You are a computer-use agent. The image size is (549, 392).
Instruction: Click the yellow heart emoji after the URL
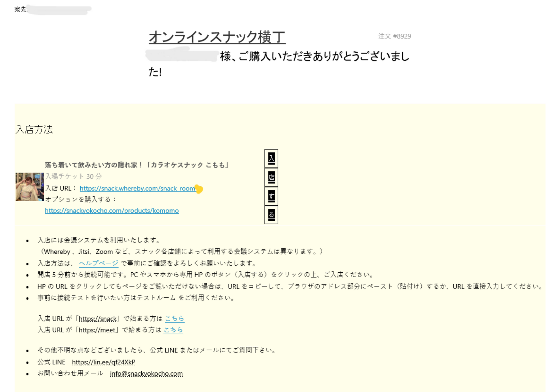click(199, 189)
